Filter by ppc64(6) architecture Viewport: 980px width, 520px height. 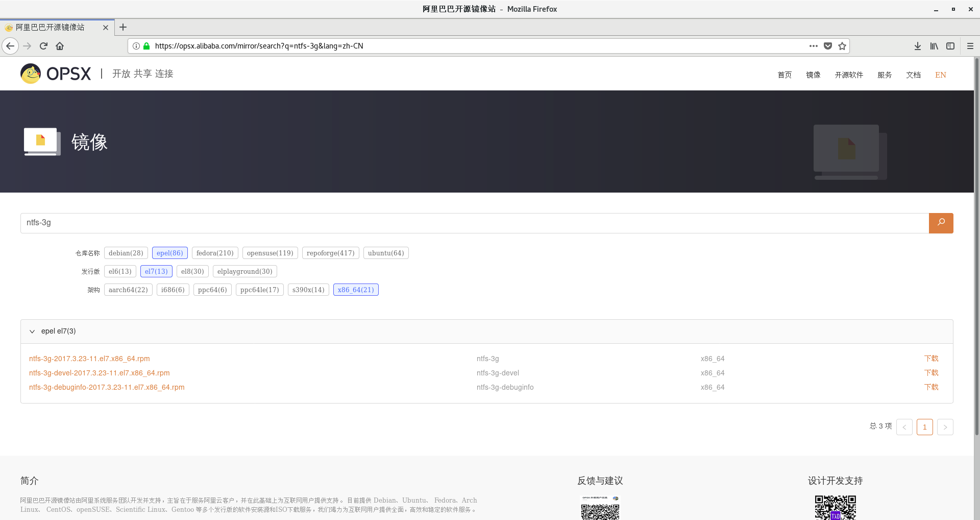pos(212,290)
